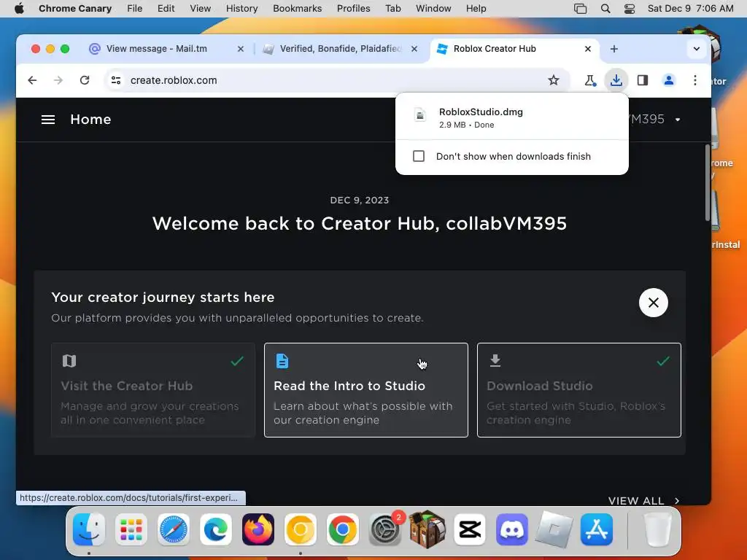Open the Apple menu
747x560 pixels.
click(x=19, y=9)
